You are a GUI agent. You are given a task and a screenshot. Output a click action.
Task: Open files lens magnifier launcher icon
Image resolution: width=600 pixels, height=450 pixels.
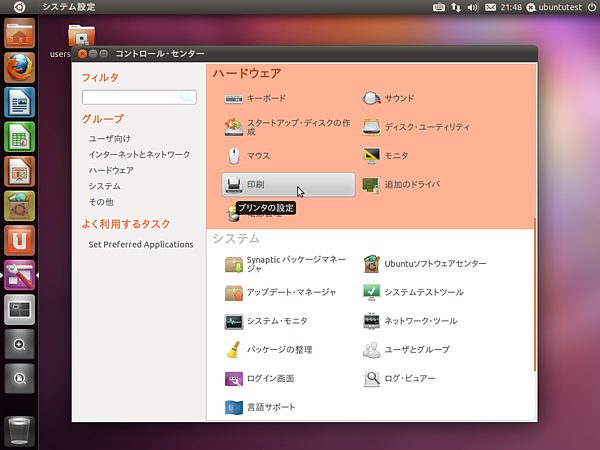[x=19, y=378]
